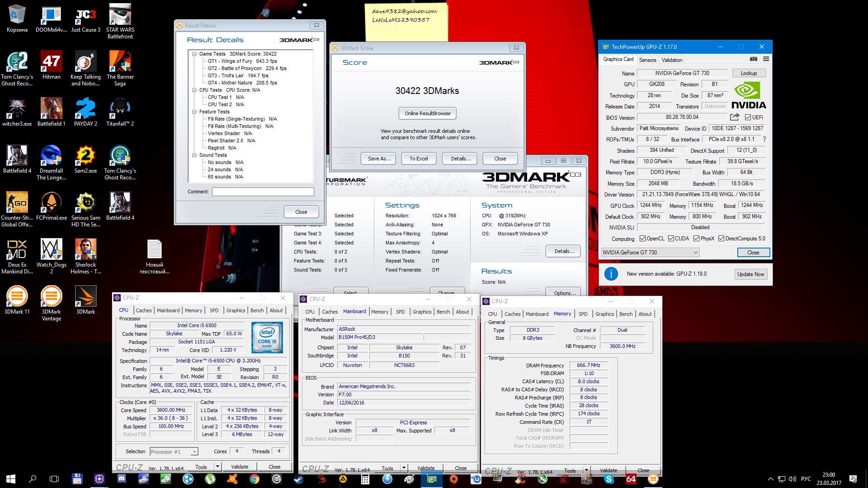Image resolution: width=868 pixels, height=488 pixels.
Task: Open Action Center notifications icon
Action: pyautogui.click(x=853, y=479)
